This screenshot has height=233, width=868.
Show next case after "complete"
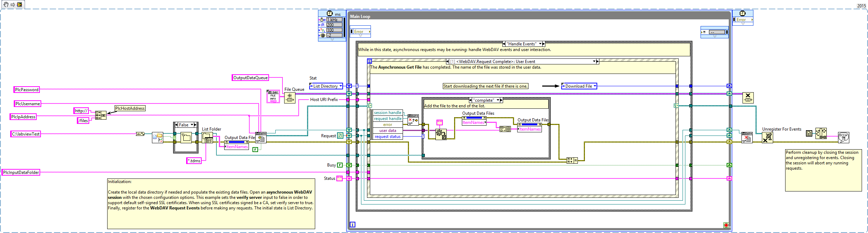click(x=501, y=100)
